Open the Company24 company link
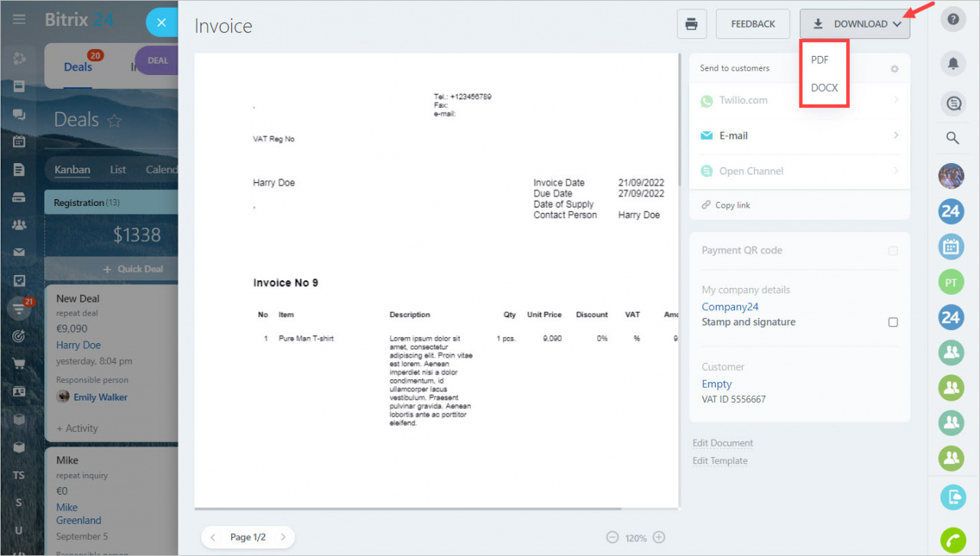The width and height of the screenshot is (980, 556). coord(730,307)
